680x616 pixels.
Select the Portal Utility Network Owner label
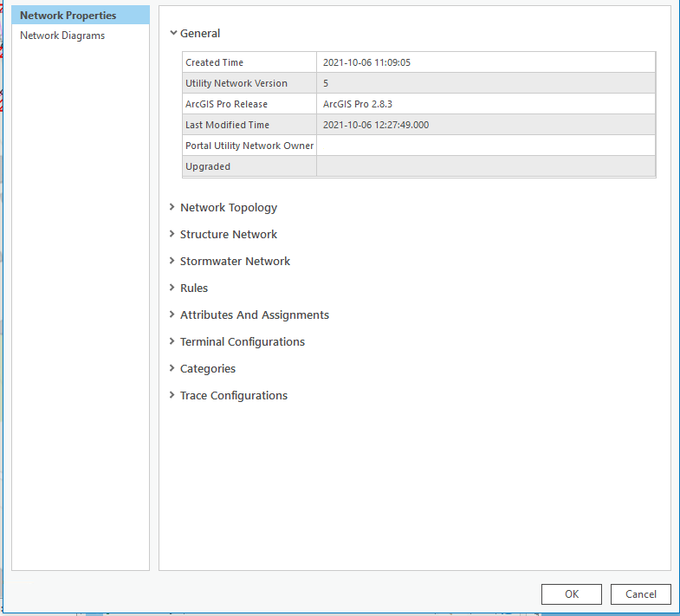(249, 146)
